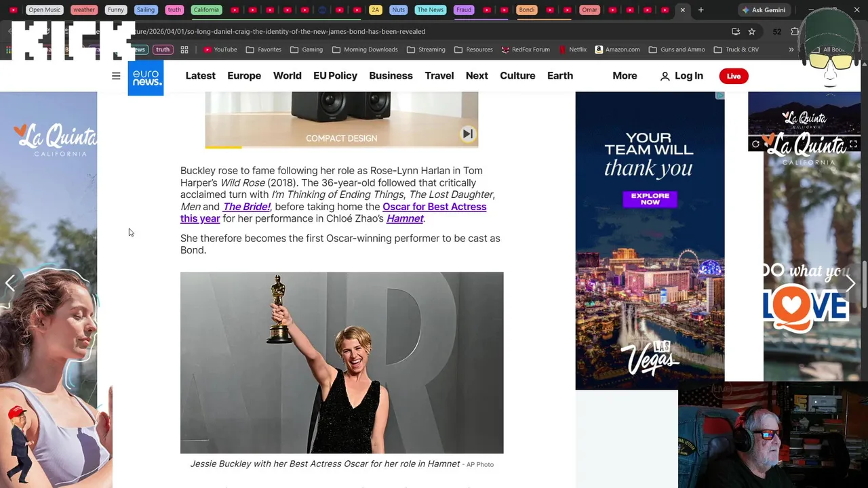Show more bookmarks with chevron
The image size is (868, 488).
pos(791,49)
